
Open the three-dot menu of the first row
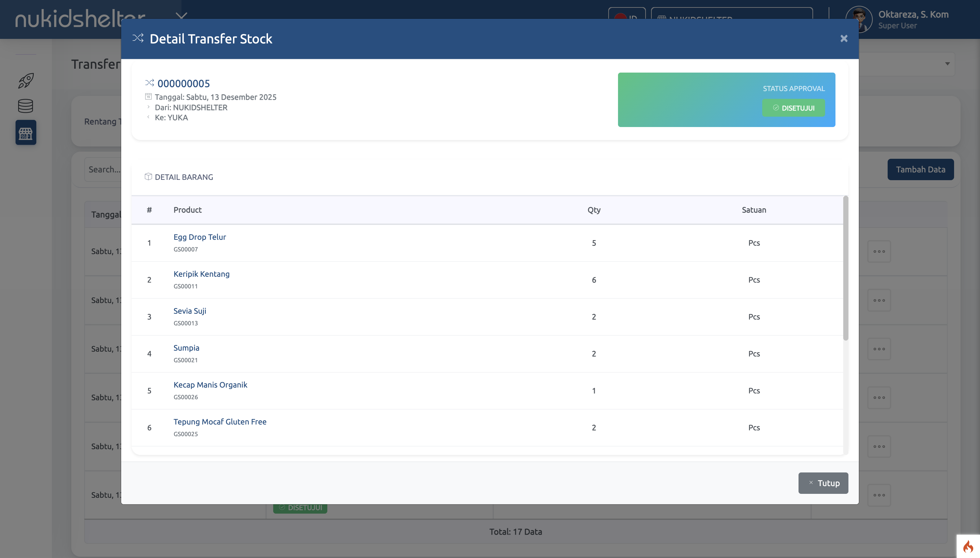point(879,251)
